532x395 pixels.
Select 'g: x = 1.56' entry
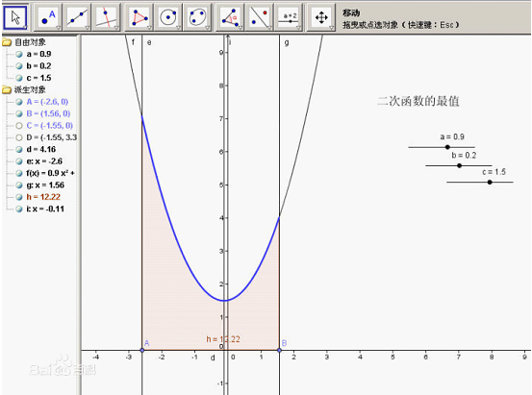[x=45, y=185]
